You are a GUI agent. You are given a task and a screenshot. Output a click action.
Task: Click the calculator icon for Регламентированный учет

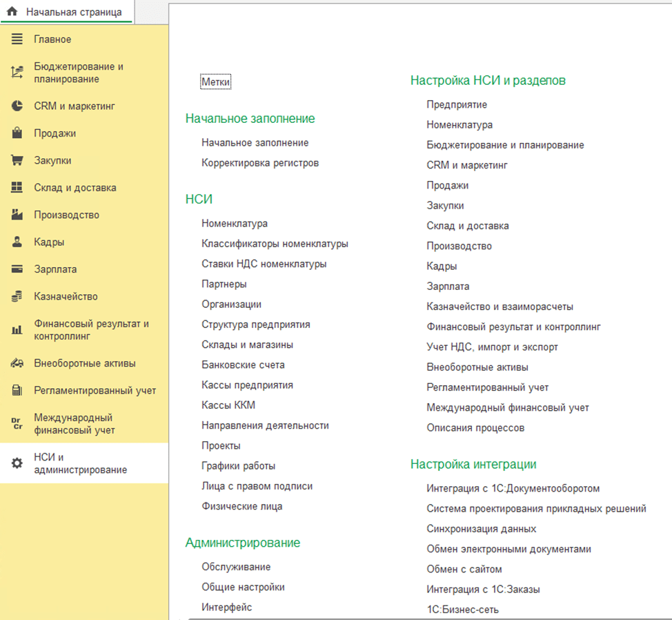coord(17,391)
